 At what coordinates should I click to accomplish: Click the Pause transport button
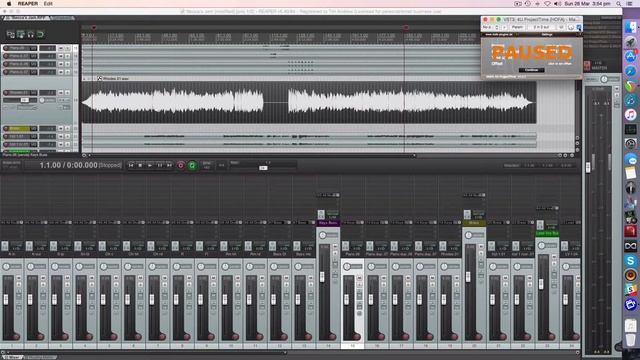160,165
